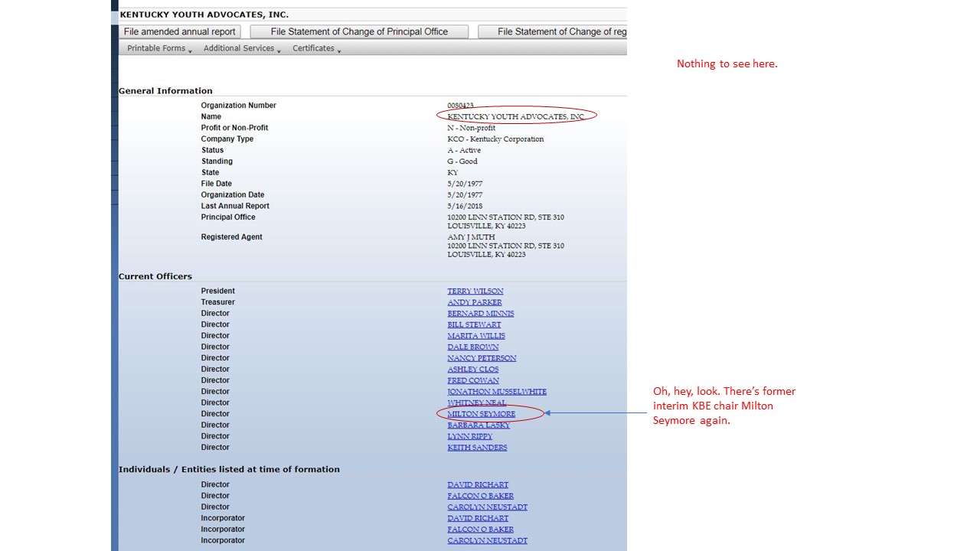Image resolution: width=980 pixels, height=551 pixels.
Task: Click the KENTUCKY YOUTH ADVOCATES, INC. name value
Action: click(517, 116)
